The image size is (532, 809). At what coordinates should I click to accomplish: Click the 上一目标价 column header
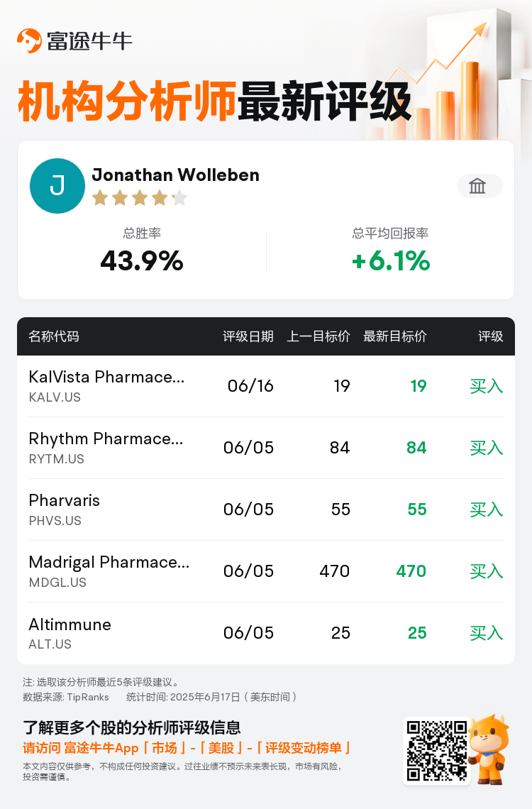(x=318, y=336)
